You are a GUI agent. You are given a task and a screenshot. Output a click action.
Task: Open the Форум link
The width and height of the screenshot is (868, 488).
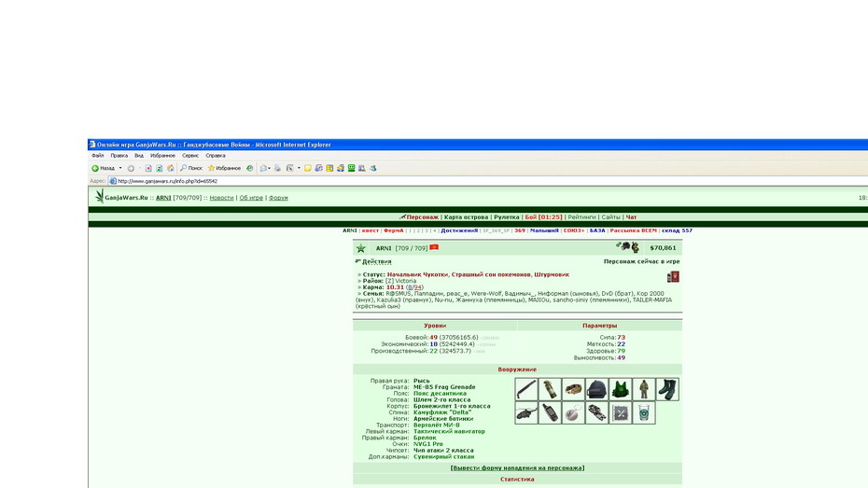278,198
